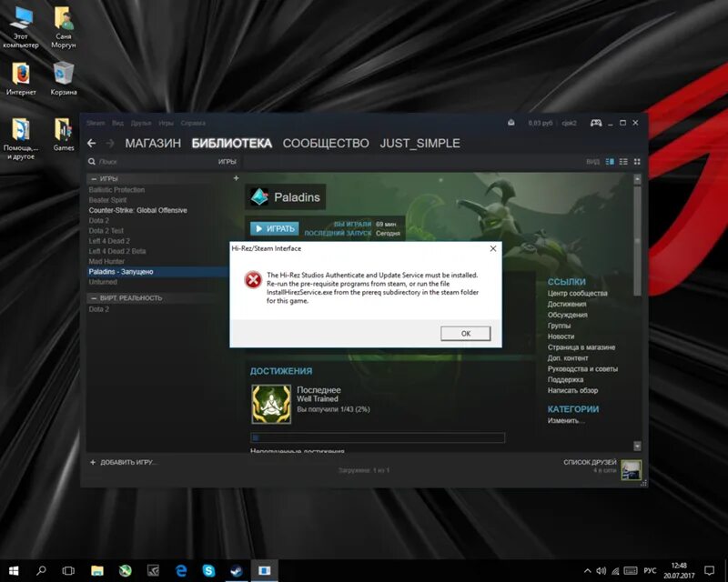Select Left 4 Dead 2 Beta in library

(x=117, y=251)
